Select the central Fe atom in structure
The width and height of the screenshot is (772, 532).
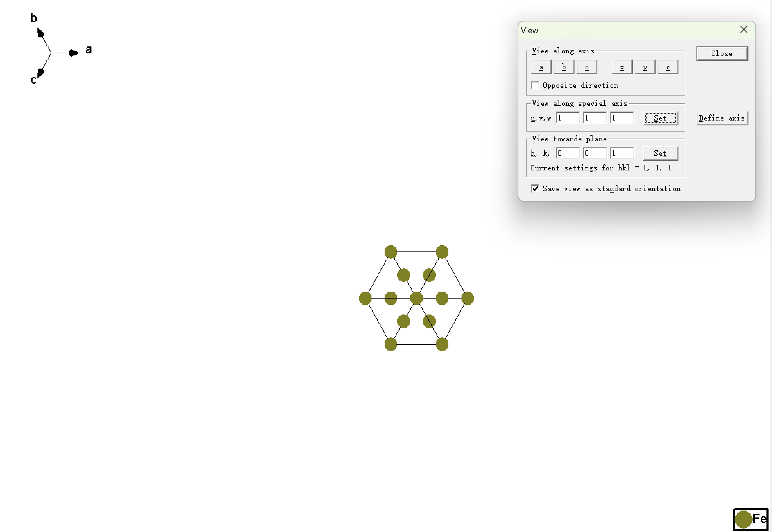416,298
